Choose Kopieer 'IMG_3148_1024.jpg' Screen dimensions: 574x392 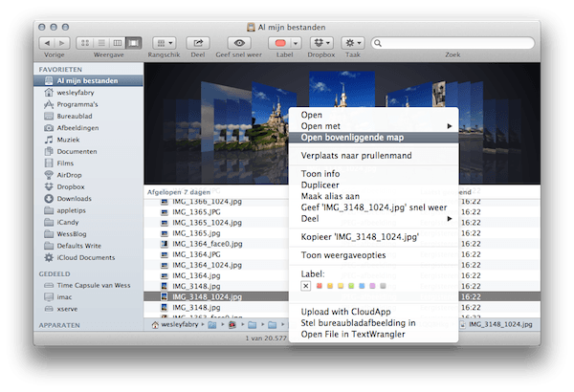(x=374, y=237)
